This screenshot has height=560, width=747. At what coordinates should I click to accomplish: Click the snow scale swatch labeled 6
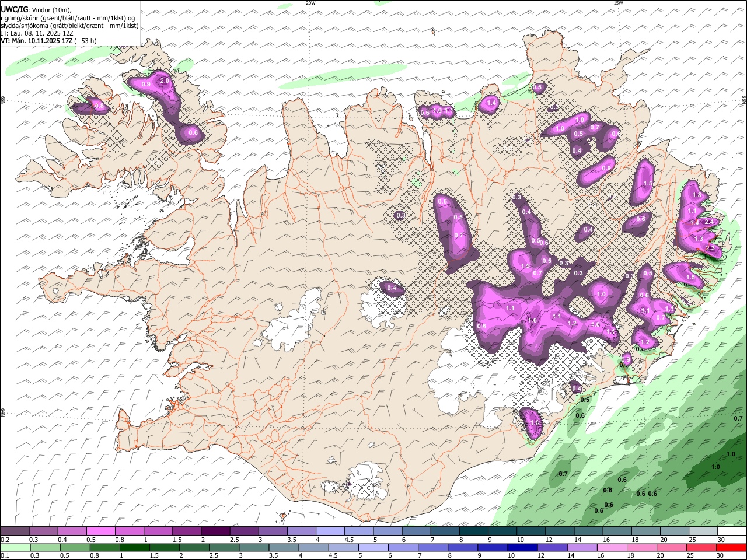416,531
